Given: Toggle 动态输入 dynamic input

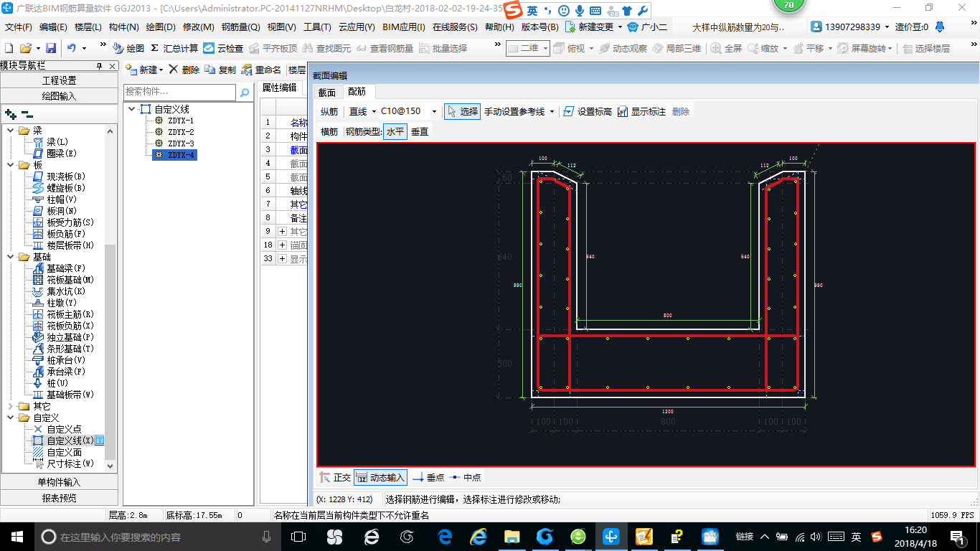Looking at the screenshot, I should pos(380,477).
